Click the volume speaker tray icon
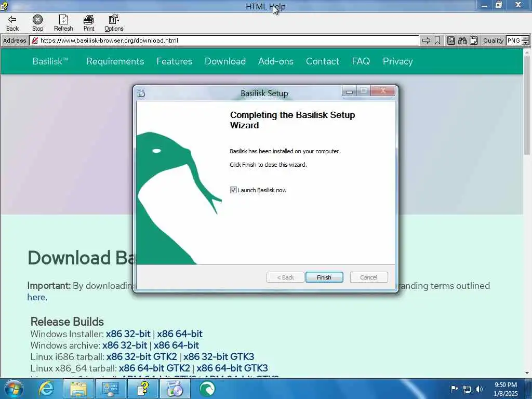Viewport: 532px width, 399px height. point(479,389)
